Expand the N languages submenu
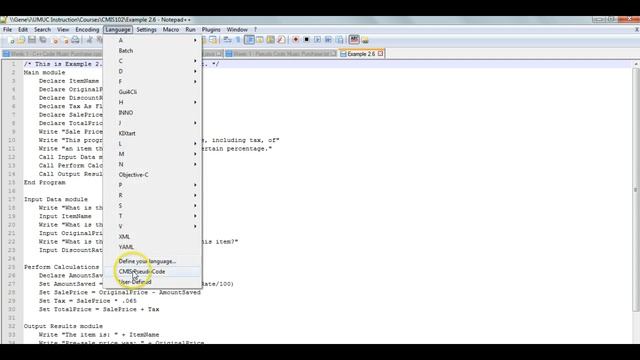This screenshot has width=640, height=360. point(152,164)
